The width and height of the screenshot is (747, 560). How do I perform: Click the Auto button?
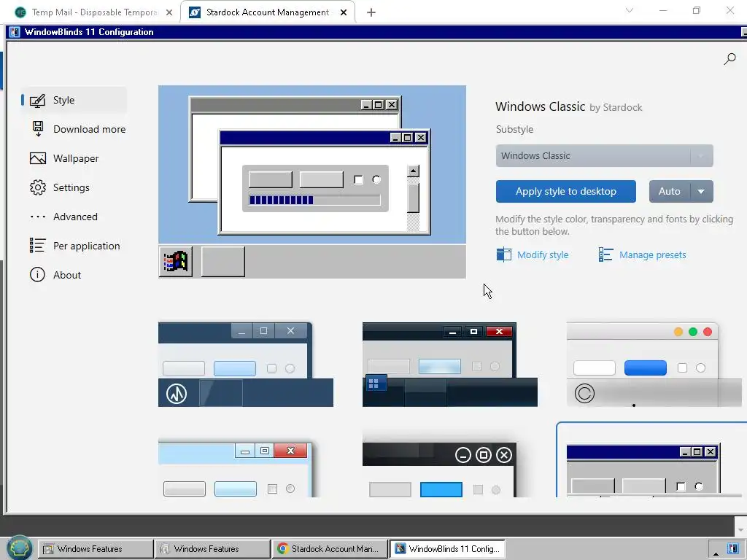click(x=670, y=192)
